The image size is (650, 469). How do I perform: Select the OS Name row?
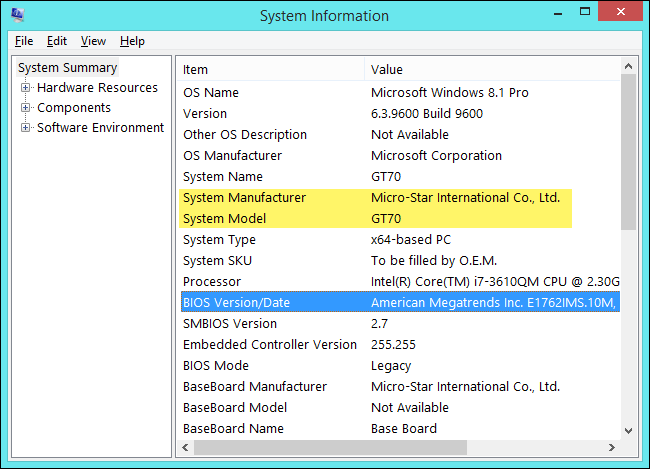pos(400,92)
